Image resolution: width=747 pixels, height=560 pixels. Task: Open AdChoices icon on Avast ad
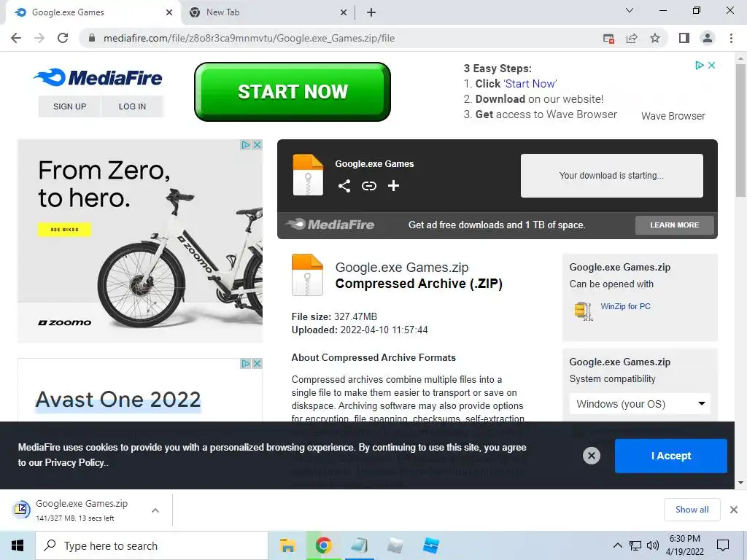pos(246,364)
